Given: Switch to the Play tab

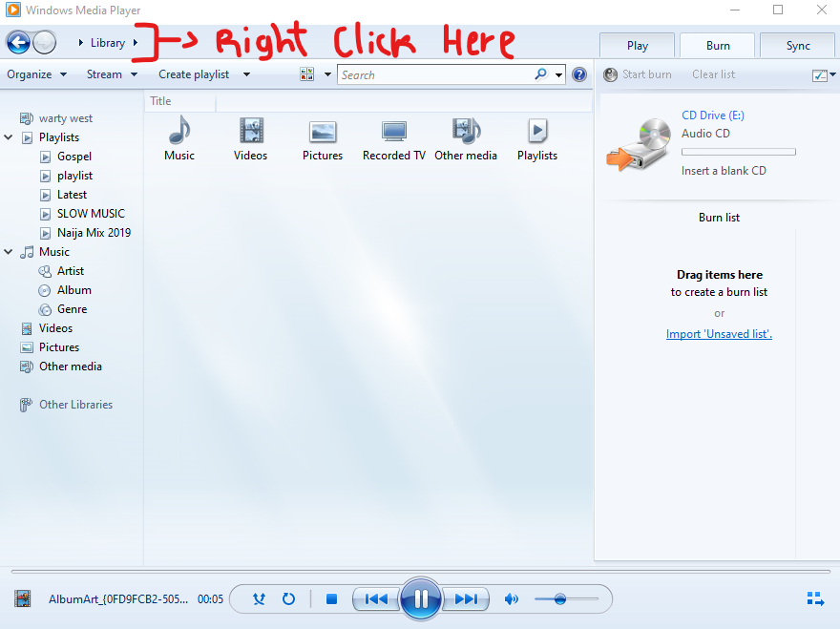Looking at the screenshot, I should click(637, 46).
